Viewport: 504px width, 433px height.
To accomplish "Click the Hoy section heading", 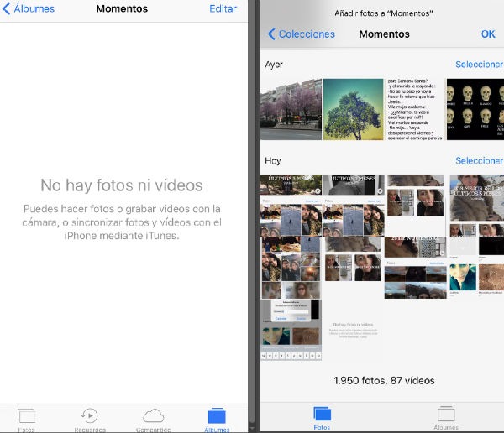I will [273, 160].
